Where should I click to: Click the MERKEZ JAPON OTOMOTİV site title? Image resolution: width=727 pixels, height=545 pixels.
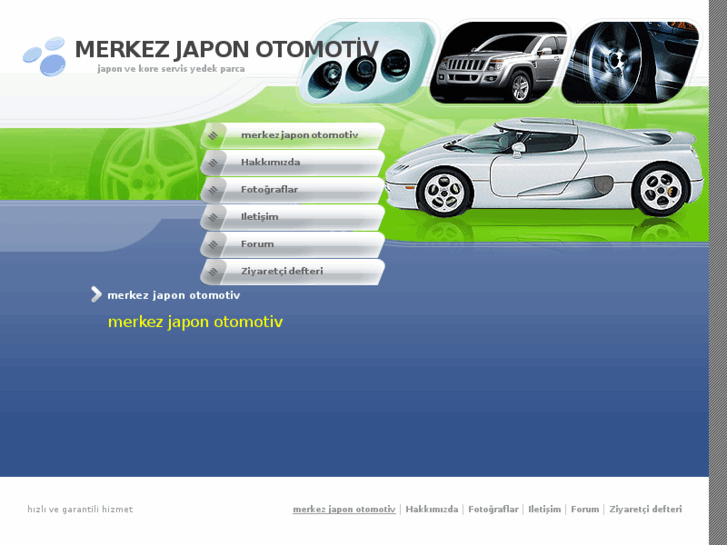227,50
